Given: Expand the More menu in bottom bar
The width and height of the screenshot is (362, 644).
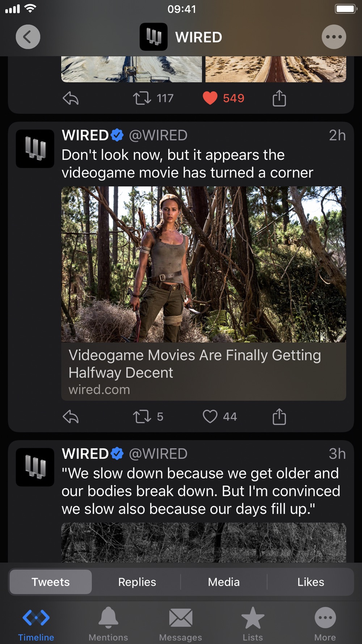Looking at the screenshot, I should pos(325,624).
